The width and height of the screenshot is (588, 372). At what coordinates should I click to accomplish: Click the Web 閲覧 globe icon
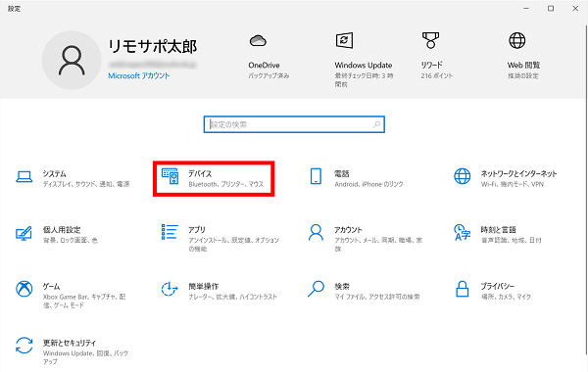pos(517,40)
